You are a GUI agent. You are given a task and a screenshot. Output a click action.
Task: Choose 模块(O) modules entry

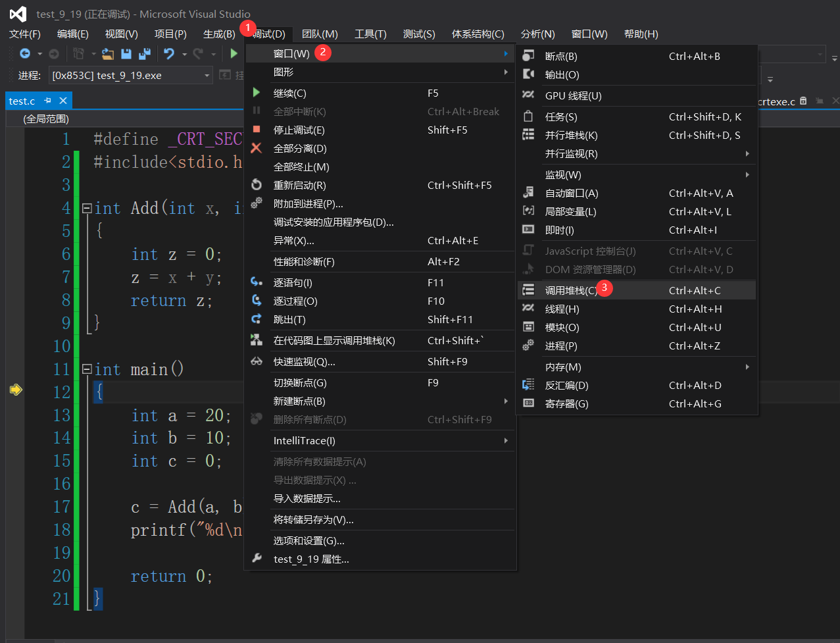[637, 327]
